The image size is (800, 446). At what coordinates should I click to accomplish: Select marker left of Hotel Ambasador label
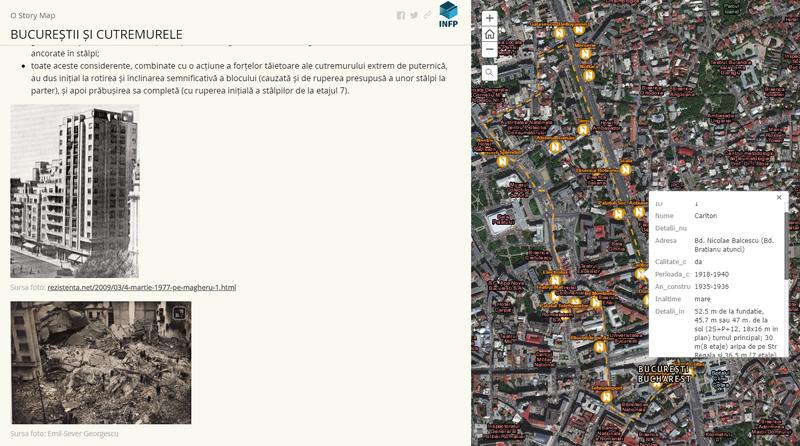tap(583, 130)
